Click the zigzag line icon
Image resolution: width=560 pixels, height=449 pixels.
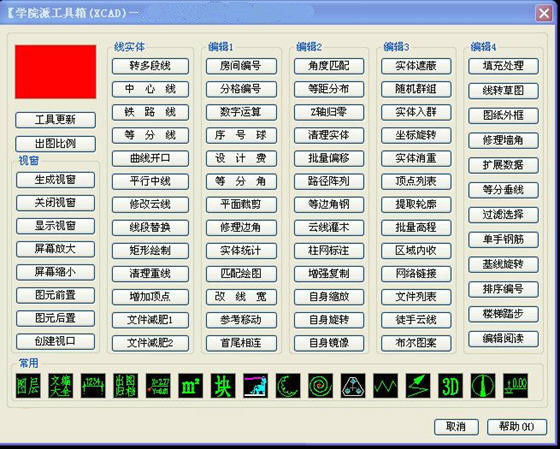point(386,386)
